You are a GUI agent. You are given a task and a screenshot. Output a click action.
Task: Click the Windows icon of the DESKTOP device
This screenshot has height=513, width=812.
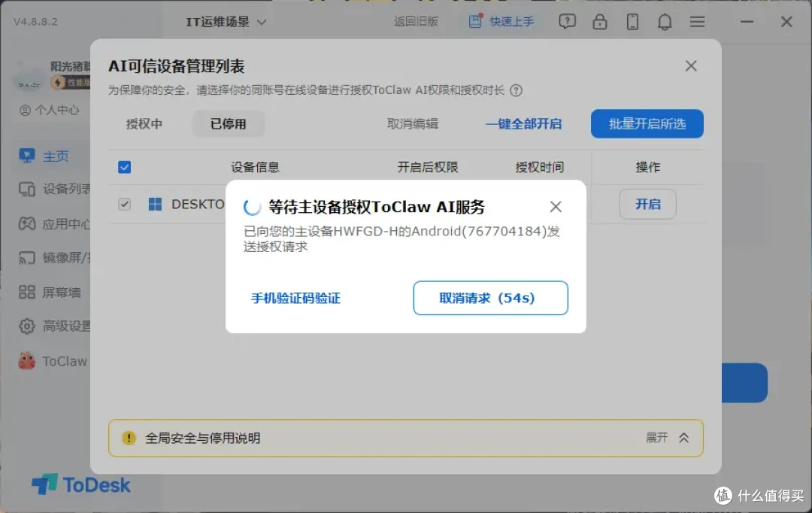pyautogui.click(x=155, y=204)
